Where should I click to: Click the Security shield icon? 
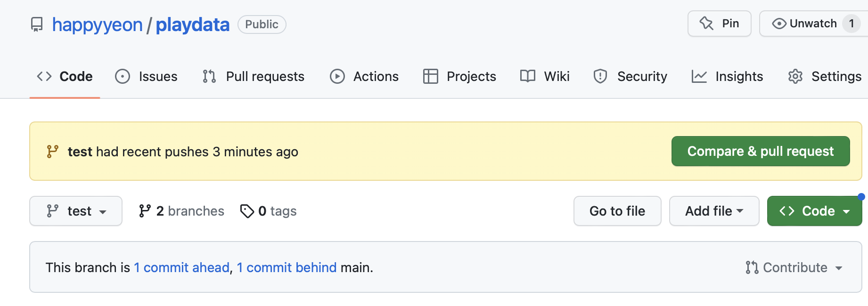pyautogui.click(x=600, y=76)
